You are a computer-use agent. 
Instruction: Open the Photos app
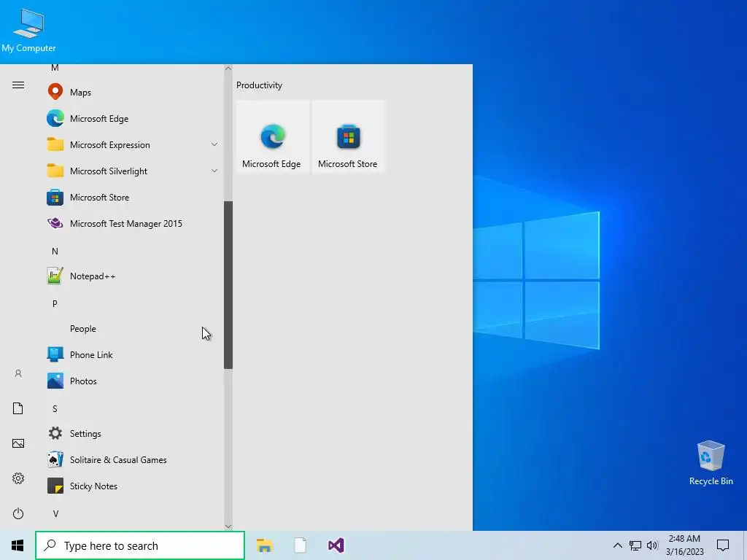pos(133,381)
